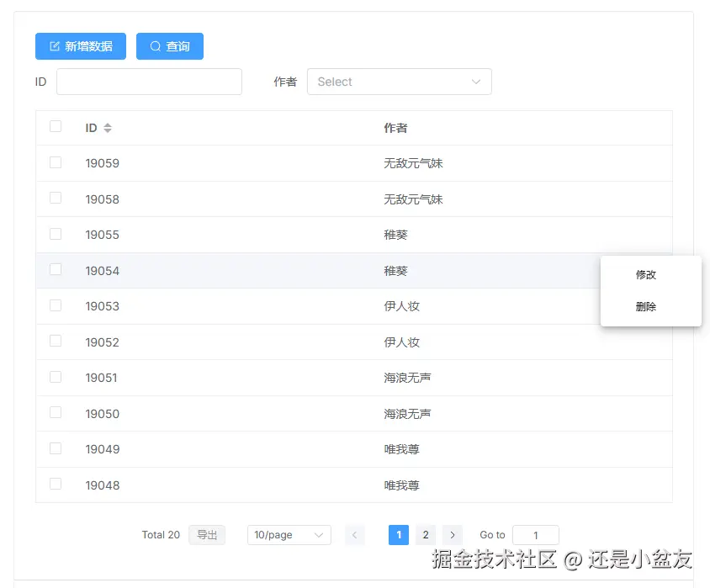Check the row 19055 checkbox
This screenshot has height=588, width=710.
coord(56,234)
